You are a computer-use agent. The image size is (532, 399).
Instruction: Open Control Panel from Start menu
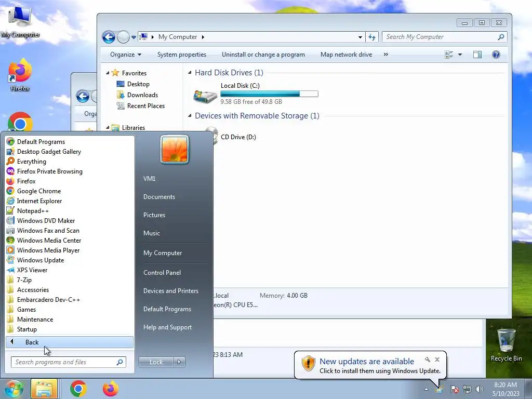point(162,273)
